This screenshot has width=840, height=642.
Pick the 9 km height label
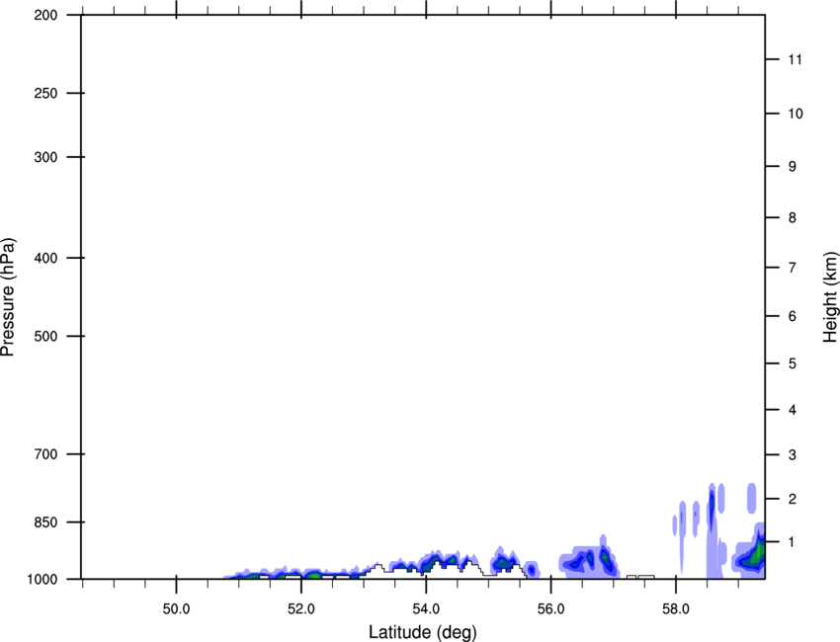tap(793, 167)
